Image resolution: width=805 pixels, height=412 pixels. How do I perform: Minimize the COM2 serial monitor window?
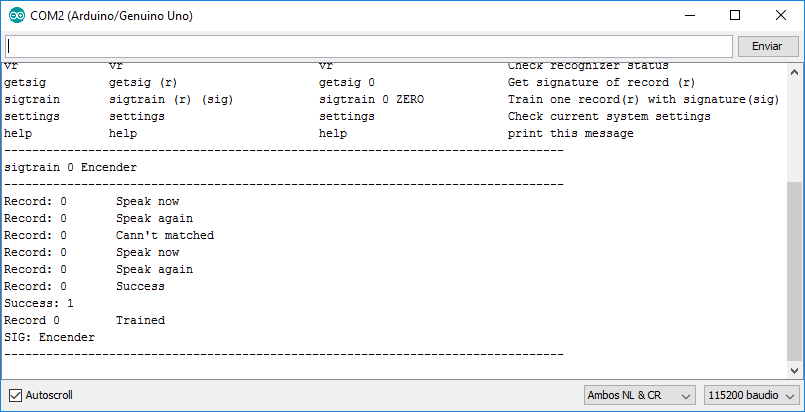(x=689, y=16)
